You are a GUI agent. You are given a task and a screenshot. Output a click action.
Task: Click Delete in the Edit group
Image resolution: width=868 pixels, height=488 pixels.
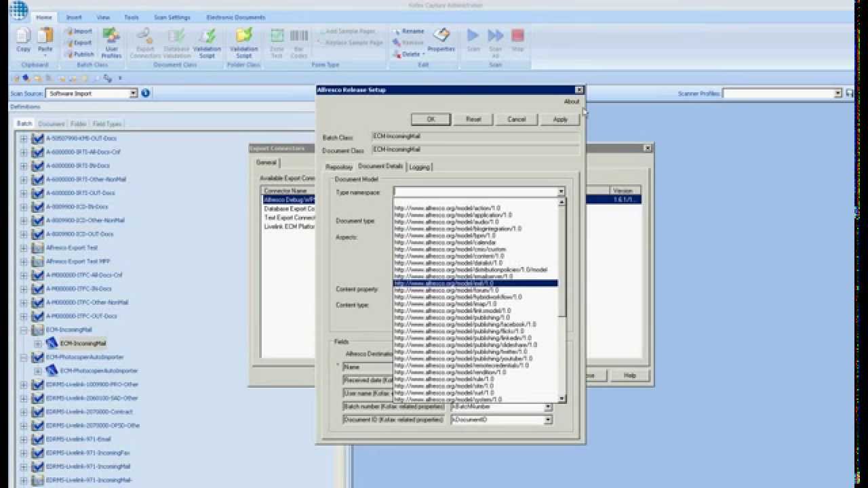pyautogui.click(x=407, y=54)
